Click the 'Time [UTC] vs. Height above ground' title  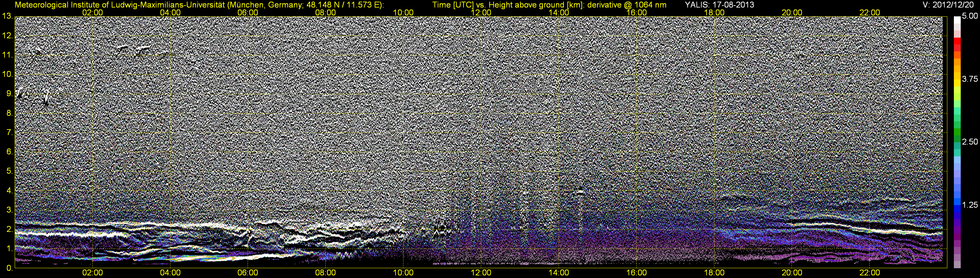tap(549, 5)
